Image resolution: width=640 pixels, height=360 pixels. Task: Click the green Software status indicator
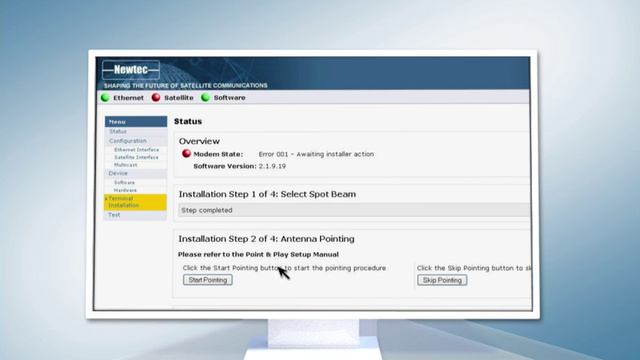click(x=205, y=98)
